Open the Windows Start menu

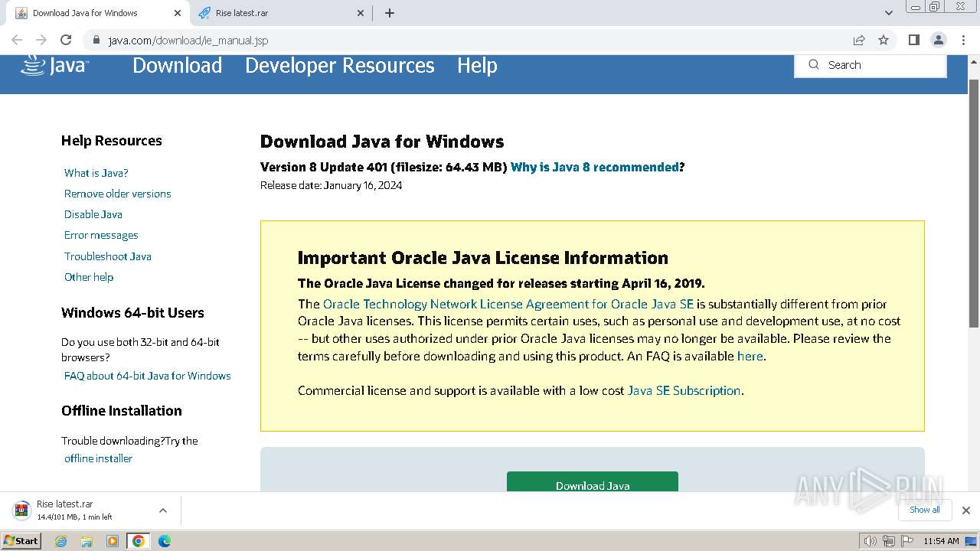21,540
